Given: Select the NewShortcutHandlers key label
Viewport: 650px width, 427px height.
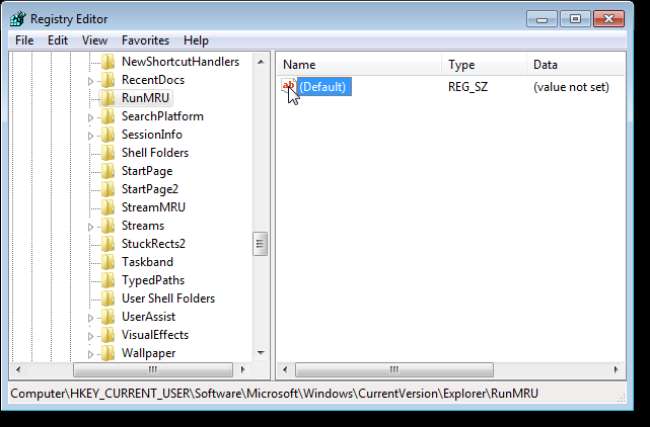Looking at the screenshot, I should 180,62.
